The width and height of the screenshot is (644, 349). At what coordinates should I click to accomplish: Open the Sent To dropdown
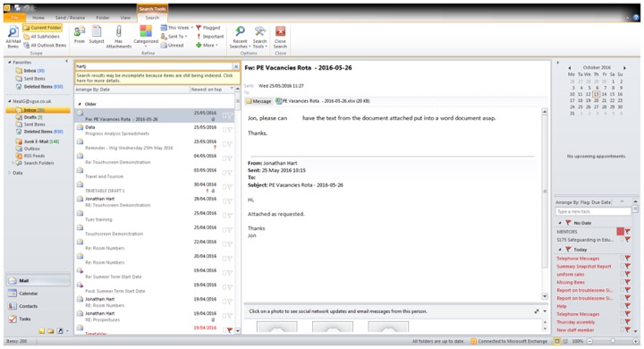pyautogui.click(x=174, y=37)
